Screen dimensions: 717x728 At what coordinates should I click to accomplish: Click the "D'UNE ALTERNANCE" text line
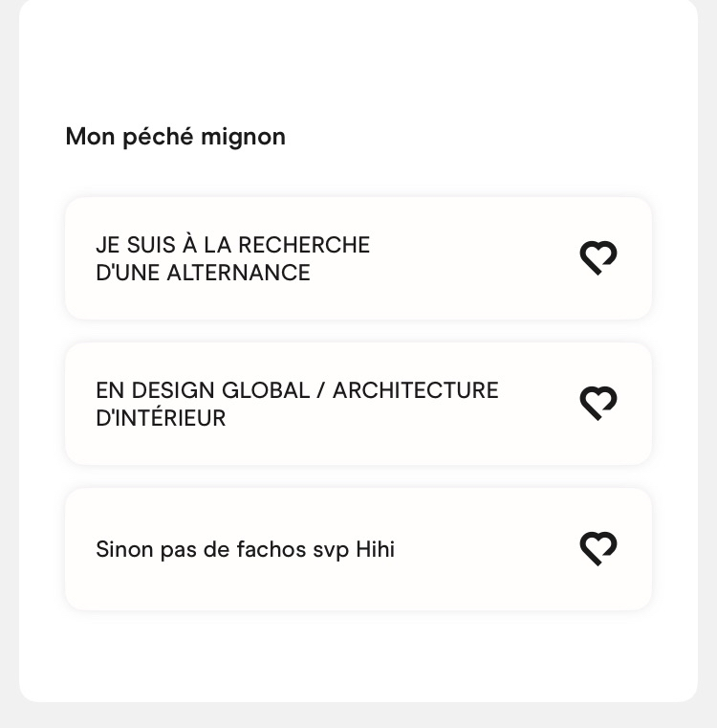(203, 273)
